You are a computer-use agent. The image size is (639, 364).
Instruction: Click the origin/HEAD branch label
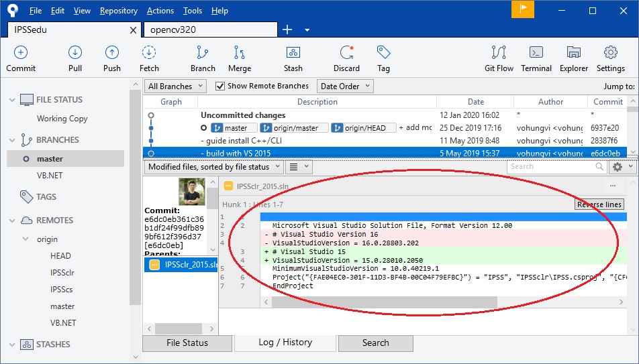point(364,128)
